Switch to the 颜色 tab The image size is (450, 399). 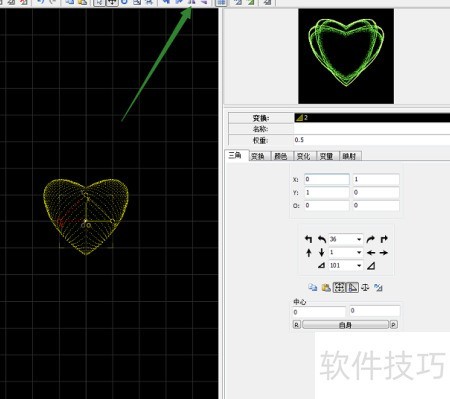280,156
